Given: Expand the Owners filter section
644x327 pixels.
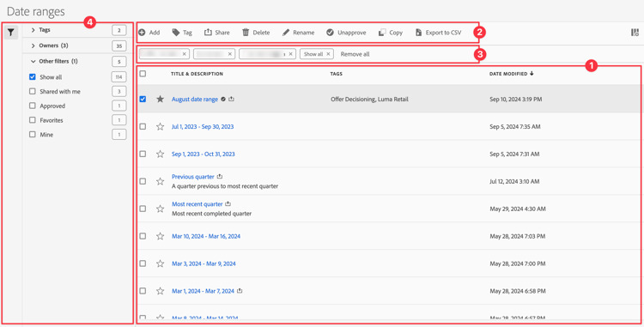Looking at the screenshot, I should [x=33, y=46].
